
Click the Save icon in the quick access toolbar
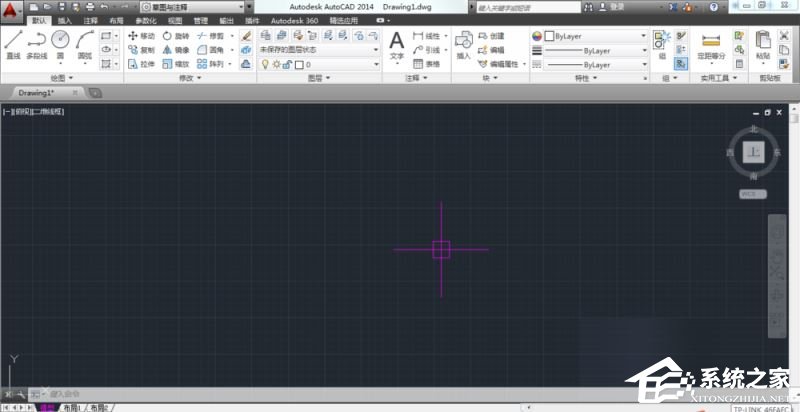[62, 7]
